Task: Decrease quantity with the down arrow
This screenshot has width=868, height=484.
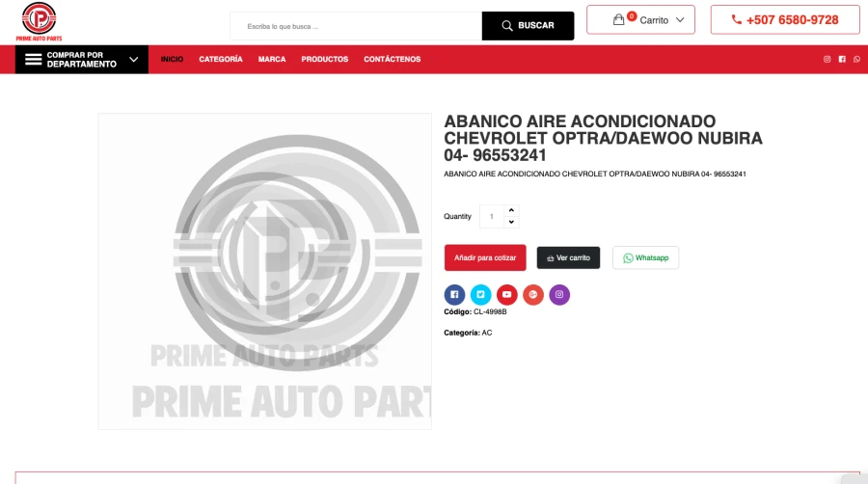Action: coord(511,222)
